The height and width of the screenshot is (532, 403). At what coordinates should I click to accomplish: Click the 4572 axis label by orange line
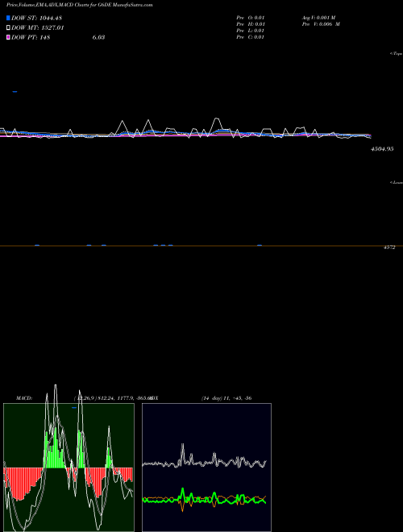(x=389, y=247)
